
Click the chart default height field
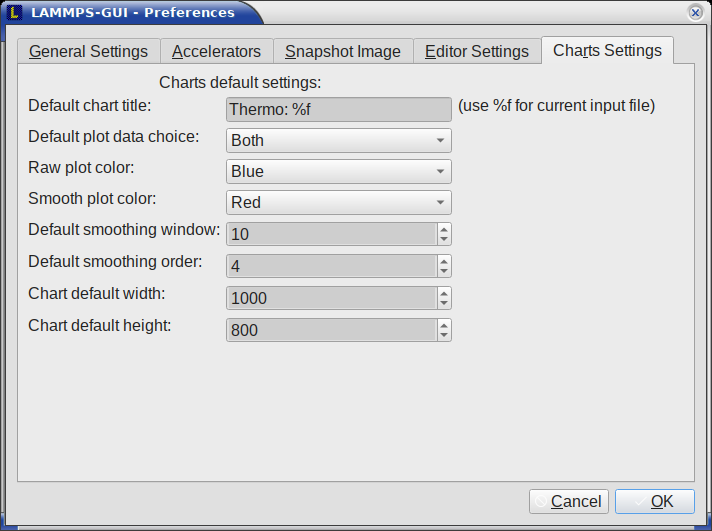pos(331,330)
